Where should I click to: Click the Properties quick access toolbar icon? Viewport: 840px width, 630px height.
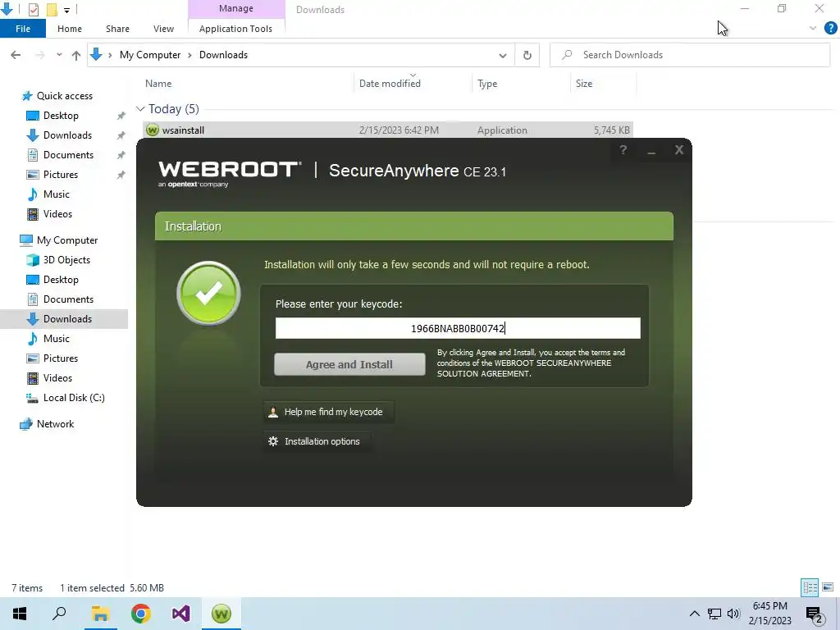tap(33, 9)
